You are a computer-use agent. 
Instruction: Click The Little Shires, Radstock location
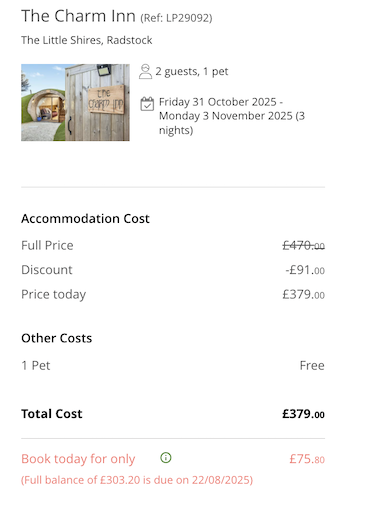point(87,40)
